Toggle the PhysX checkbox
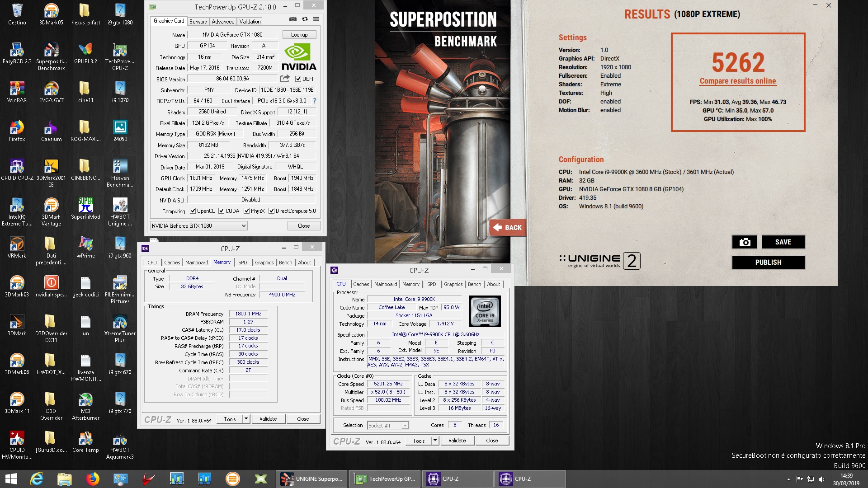 pyautogui.click(x=246, y=211)
